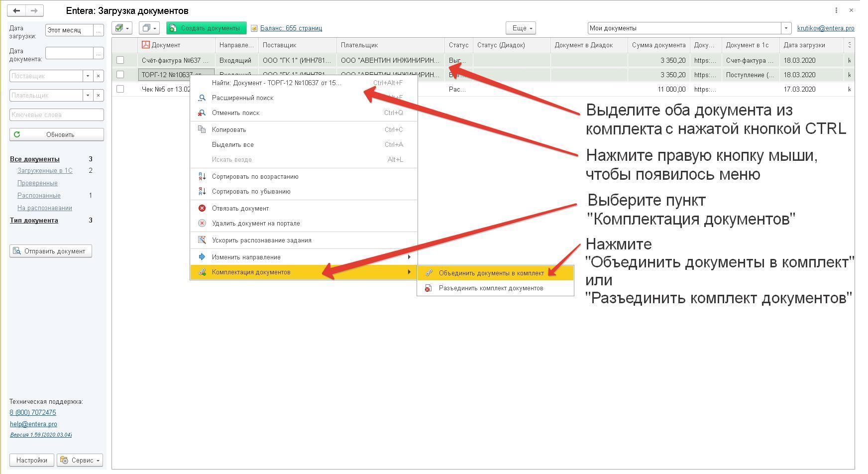
Task: Sort by the Сумма документа column header
Action: click(x=659, y=45)
